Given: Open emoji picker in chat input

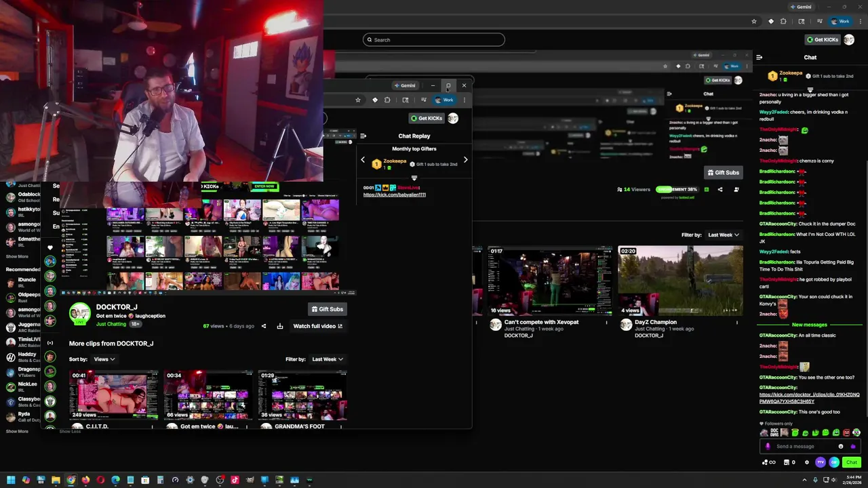Looking at the screenshot, I should (841, 446).
